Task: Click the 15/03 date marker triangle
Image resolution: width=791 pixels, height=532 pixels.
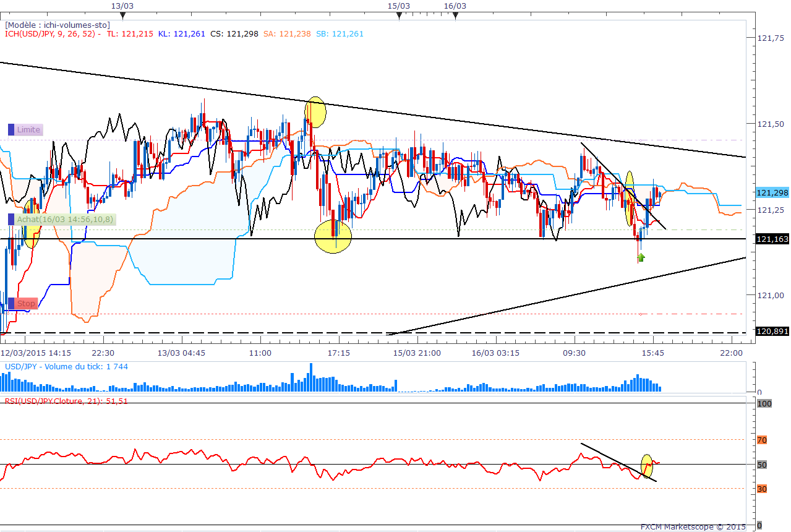Action: coord(399,15)
